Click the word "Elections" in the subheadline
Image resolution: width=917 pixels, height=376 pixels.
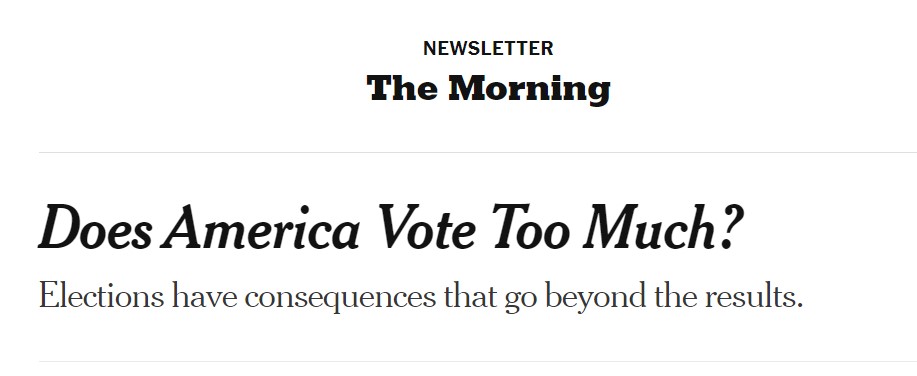tap(101, 296)
